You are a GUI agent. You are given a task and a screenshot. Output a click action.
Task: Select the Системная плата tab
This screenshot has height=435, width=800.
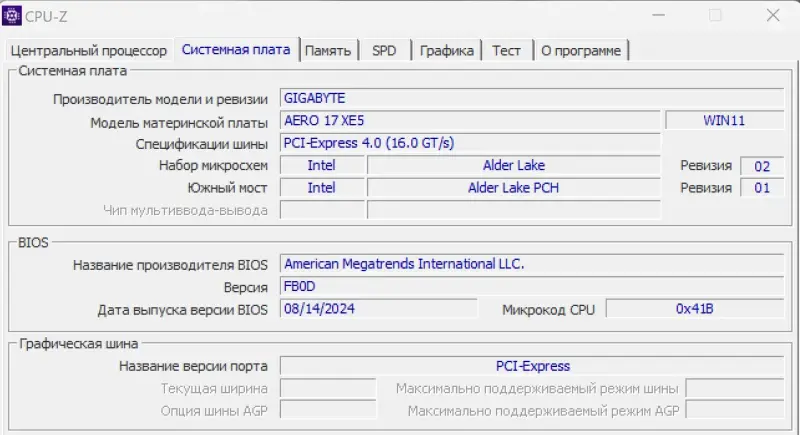(236, 49)
